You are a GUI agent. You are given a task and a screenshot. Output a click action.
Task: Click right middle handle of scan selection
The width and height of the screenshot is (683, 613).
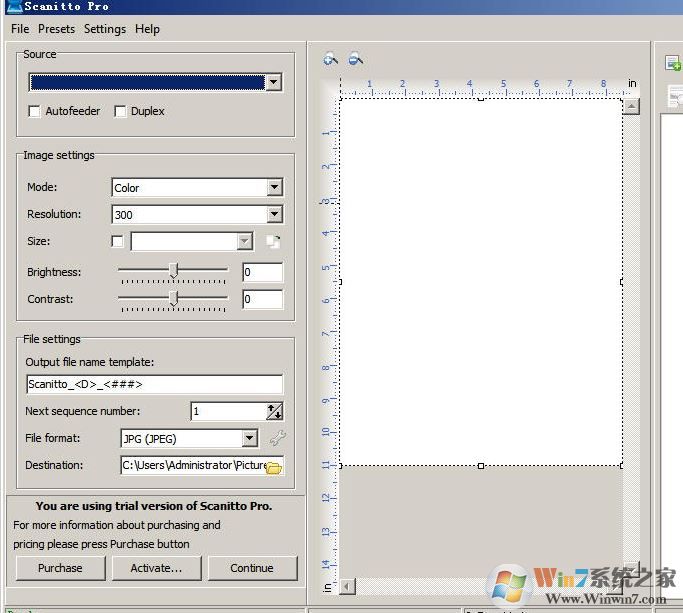pos(622,282)
